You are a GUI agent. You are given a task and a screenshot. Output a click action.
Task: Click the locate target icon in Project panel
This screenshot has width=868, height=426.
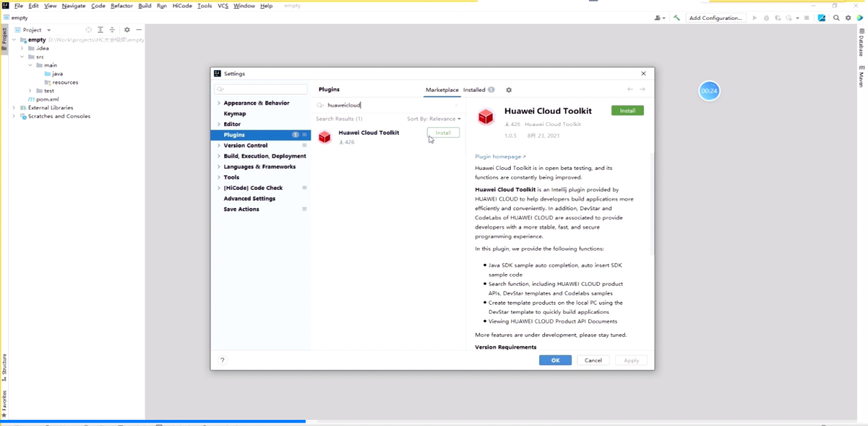(x=88, y=30)
